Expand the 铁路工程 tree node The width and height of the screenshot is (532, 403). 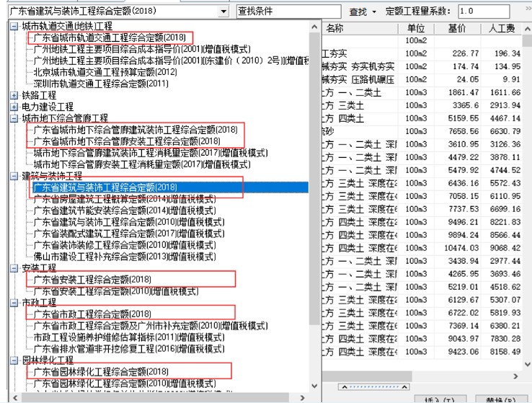tap(14, 95)
